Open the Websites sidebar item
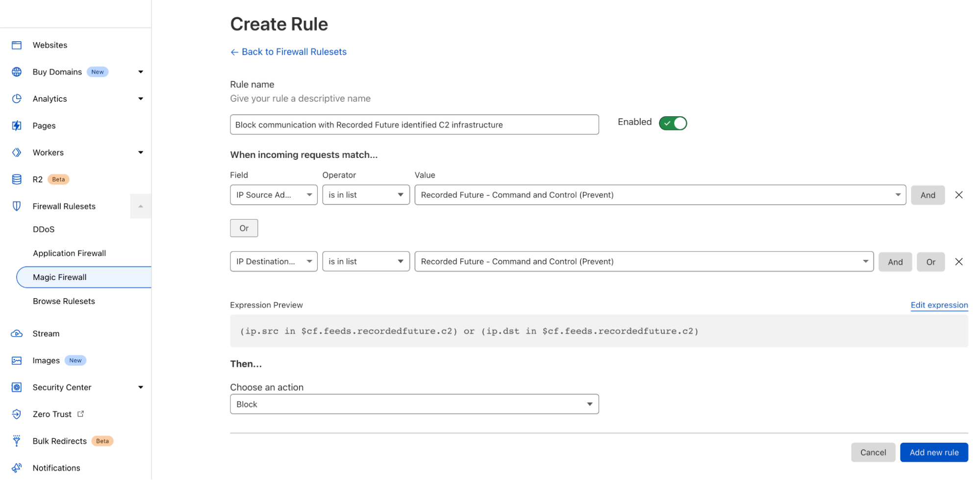This screenshot has width=980, height=480. 50,45
